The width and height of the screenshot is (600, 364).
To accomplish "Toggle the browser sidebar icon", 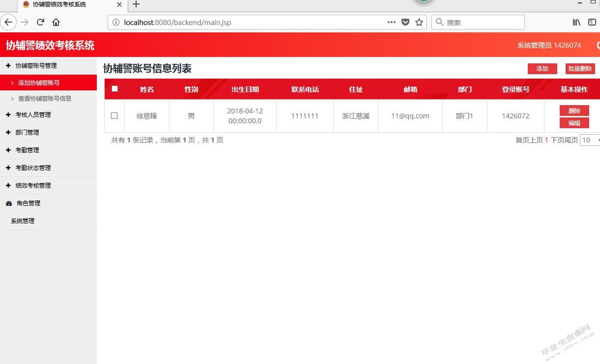I will [592, 22].
